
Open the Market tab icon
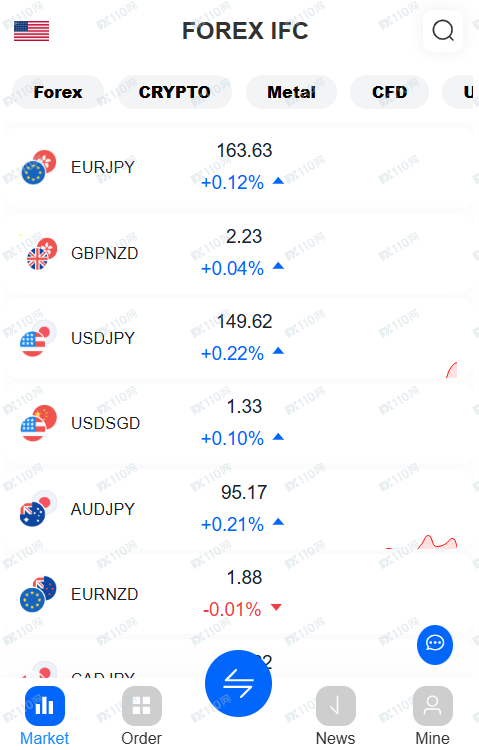[45, 706]
